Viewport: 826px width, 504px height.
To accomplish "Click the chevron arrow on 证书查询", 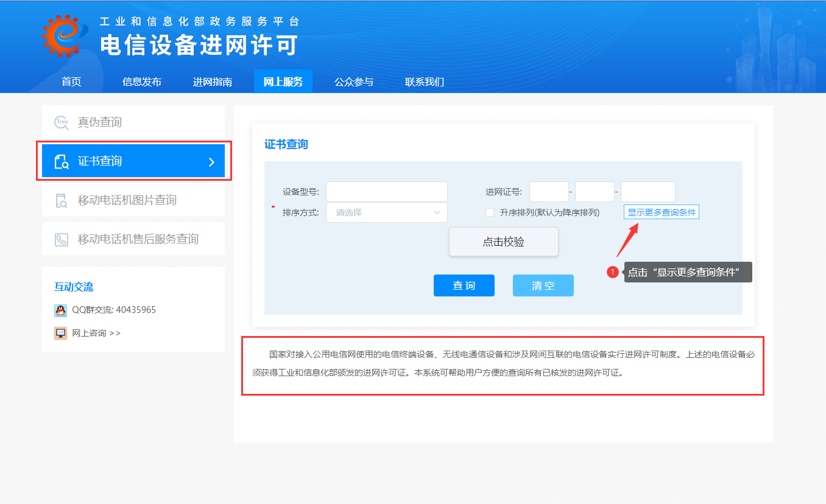I will (x=211, y=162).
